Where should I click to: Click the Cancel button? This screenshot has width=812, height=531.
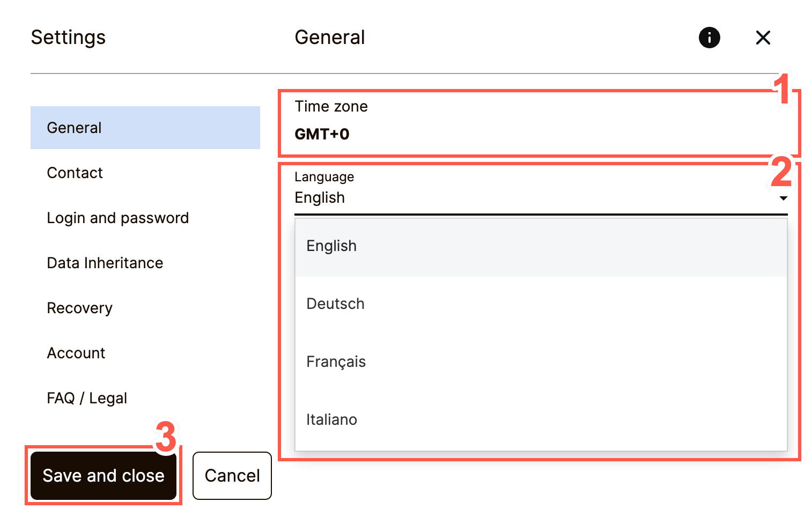coord(232,476)
